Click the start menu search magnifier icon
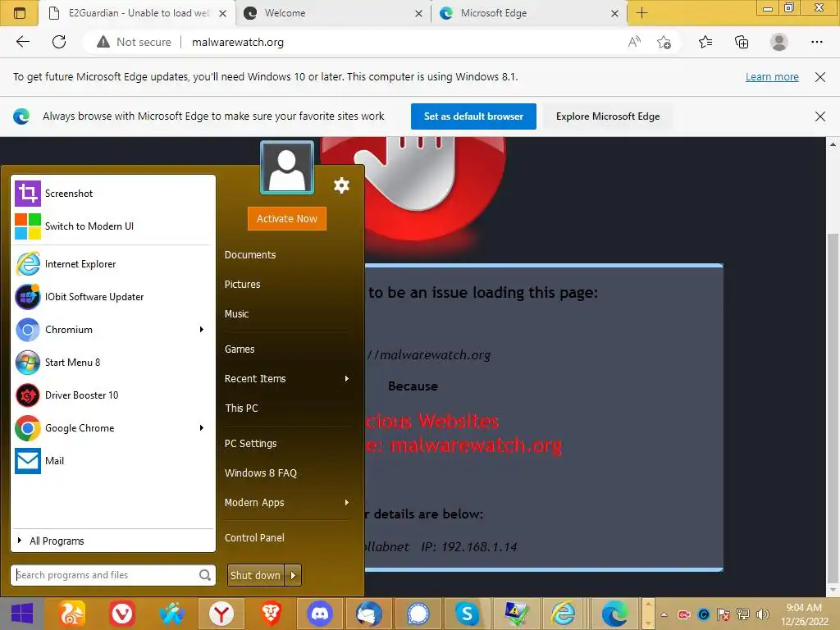Screen dimensions: 840x630 204,575
